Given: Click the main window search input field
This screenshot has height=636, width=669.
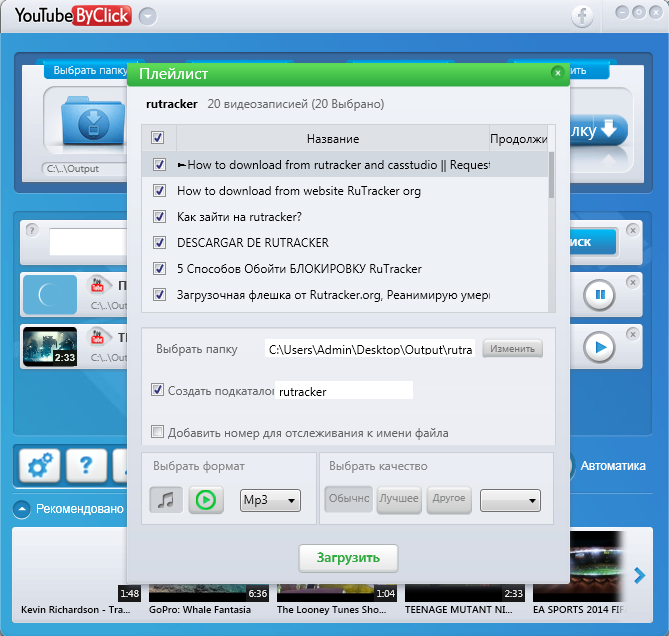Looking at the screenshot, I should (x=88, y=241).
